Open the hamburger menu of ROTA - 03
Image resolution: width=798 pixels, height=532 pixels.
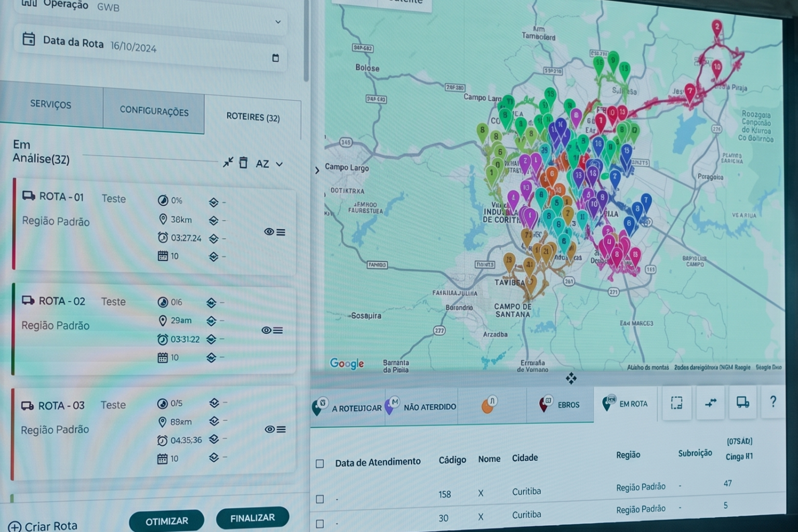click(281, 429)
